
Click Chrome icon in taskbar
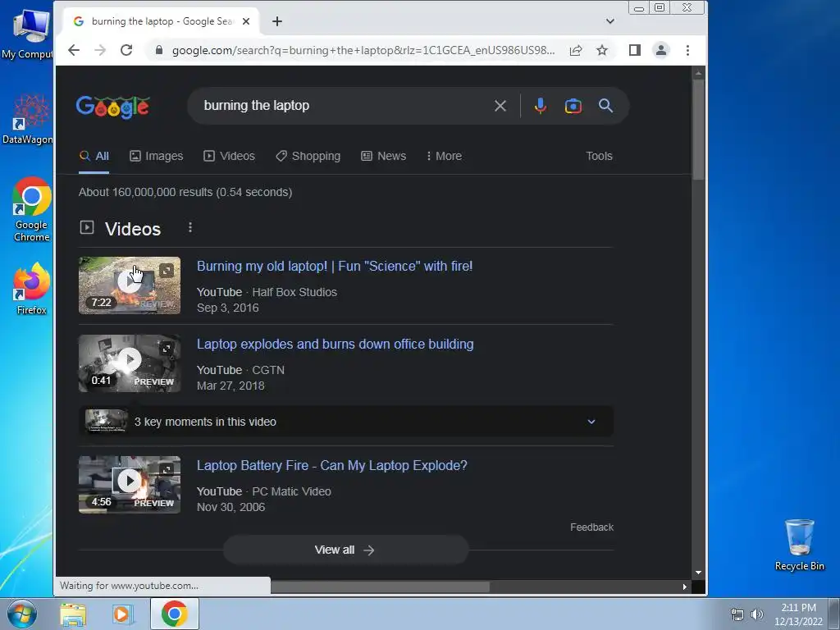pyautogui.click(x=174, y=614)
